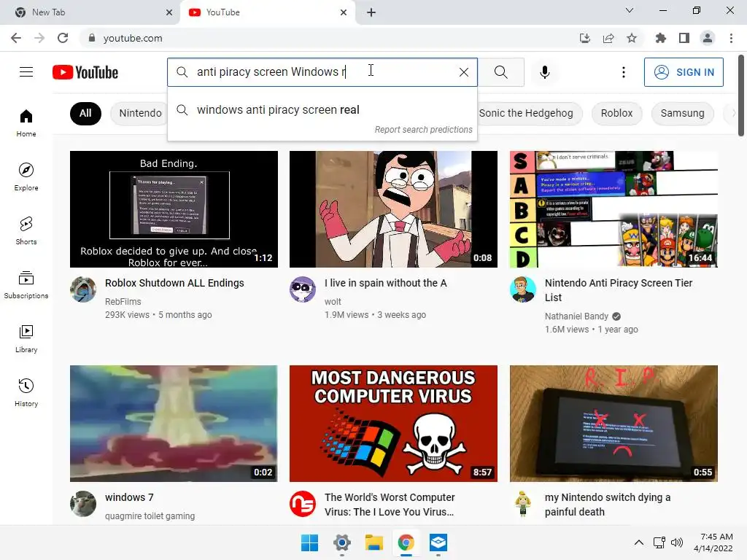Select the Nintendo filter chip
Image resolution: width=747 pixels, height=560 pixels.
point(140,113)
